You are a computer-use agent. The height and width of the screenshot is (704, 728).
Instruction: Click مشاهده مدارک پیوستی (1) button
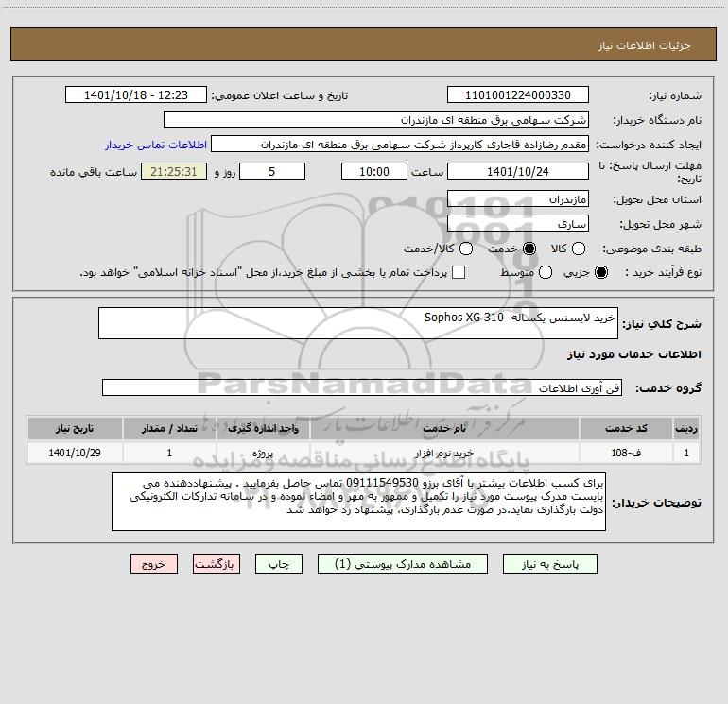[x=403, y=564]
